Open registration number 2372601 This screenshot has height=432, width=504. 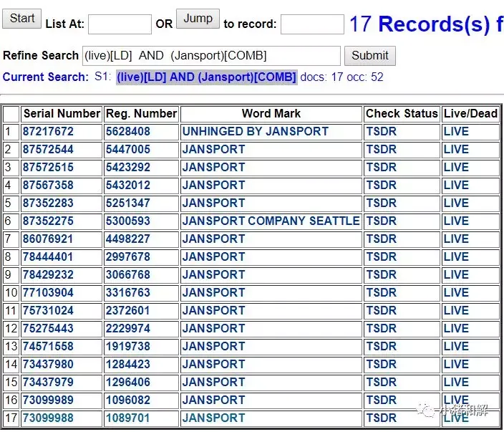[x=128, y=311]
